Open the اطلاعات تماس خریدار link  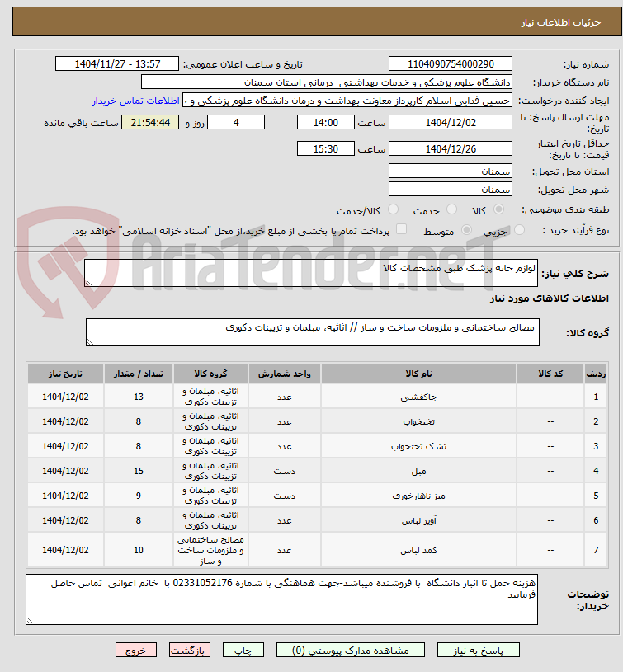(x=135, y=101)
